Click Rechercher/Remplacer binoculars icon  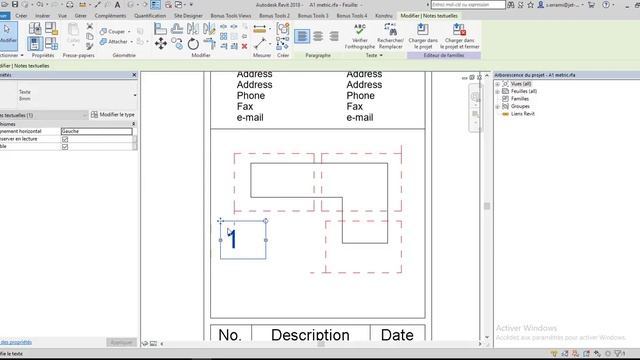pyautogui.click(x=390, y=36)
